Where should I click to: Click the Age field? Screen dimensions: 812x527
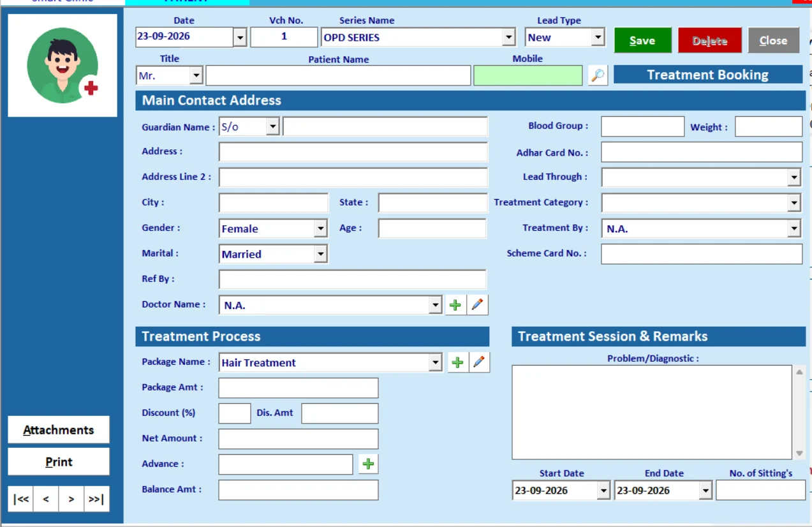432,228
